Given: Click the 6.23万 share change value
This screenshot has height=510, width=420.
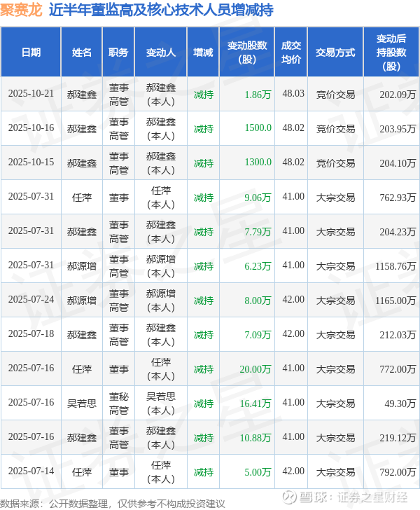Looking at the screenshot, I should tap(258, 266).
